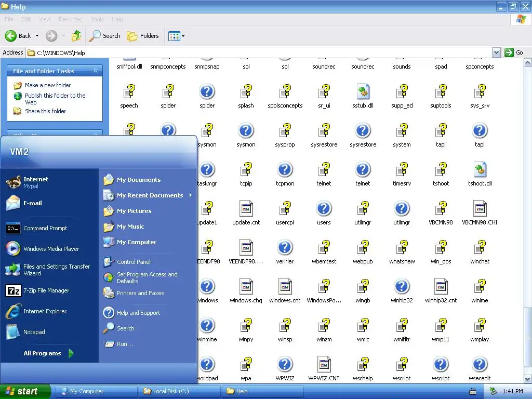The width and height of the screenshot is (532, 399).
Task: Select the VBCMN98.CHI file icon
Action: (x=480, y=208)
